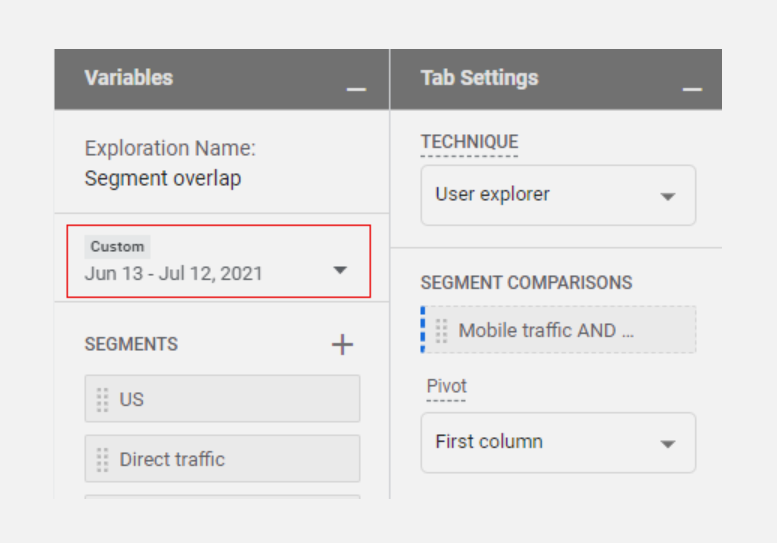
Task: Open the First column pivot dropdown
Action: (x=558, y=442)
